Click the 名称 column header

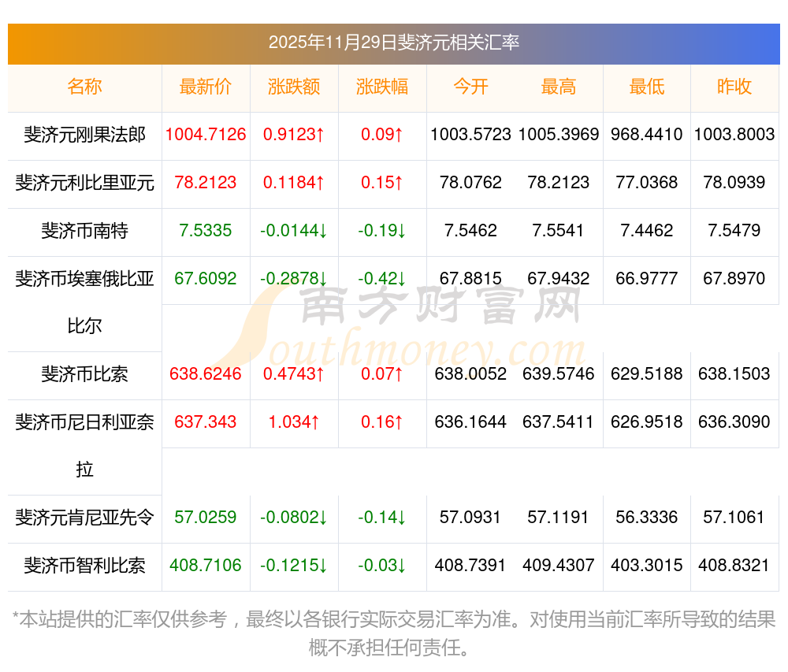point(84,87)
